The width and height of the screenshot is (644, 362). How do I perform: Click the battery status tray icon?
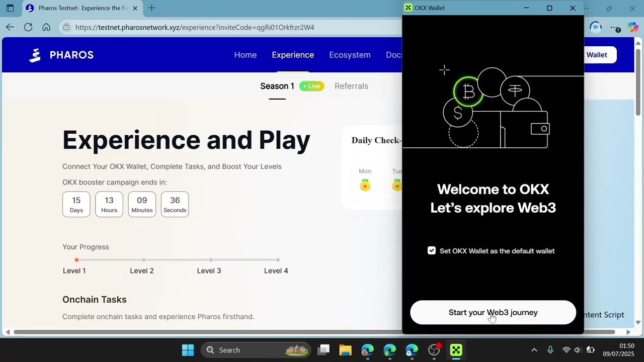coord(591,350)
